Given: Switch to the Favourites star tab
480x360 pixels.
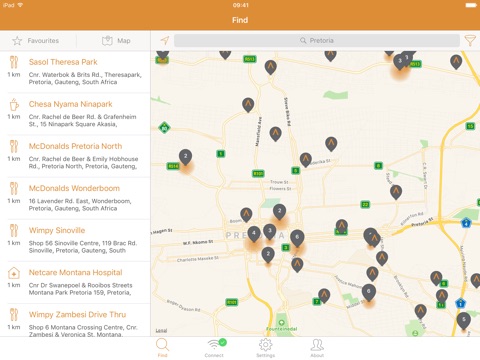Looking at the screenshot, I should (36, 41).
